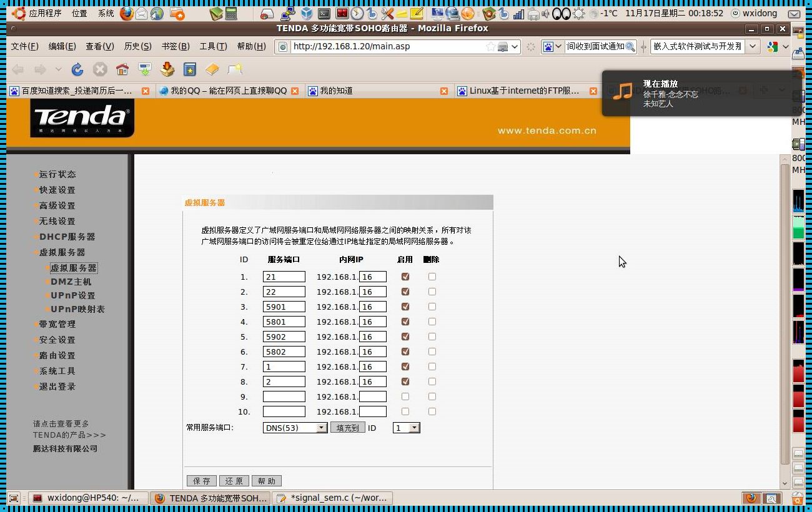The image size is (812, 512).
Task: Click the new-tab icon with the sparkle
Action: pyautogui.click(x=235, y=69)
